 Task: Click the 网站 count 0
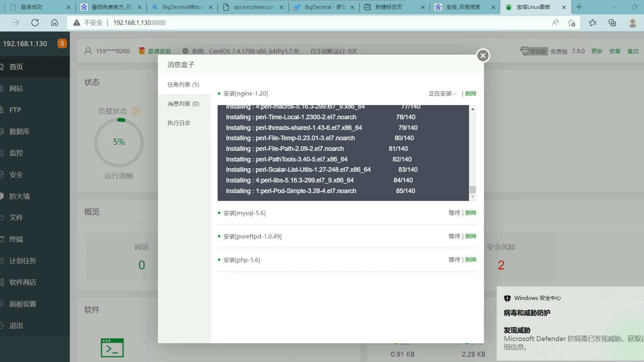coord(142,265)
